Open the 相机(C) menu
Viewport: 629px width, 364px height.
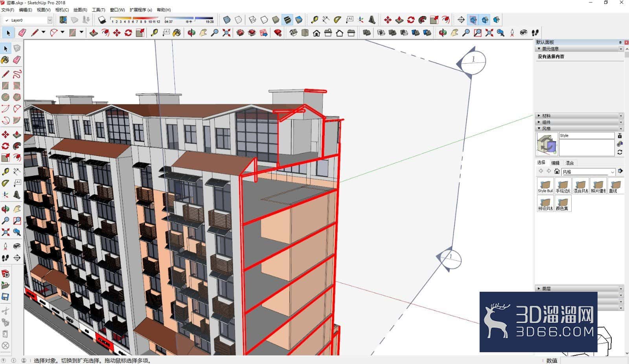point(62,10)
